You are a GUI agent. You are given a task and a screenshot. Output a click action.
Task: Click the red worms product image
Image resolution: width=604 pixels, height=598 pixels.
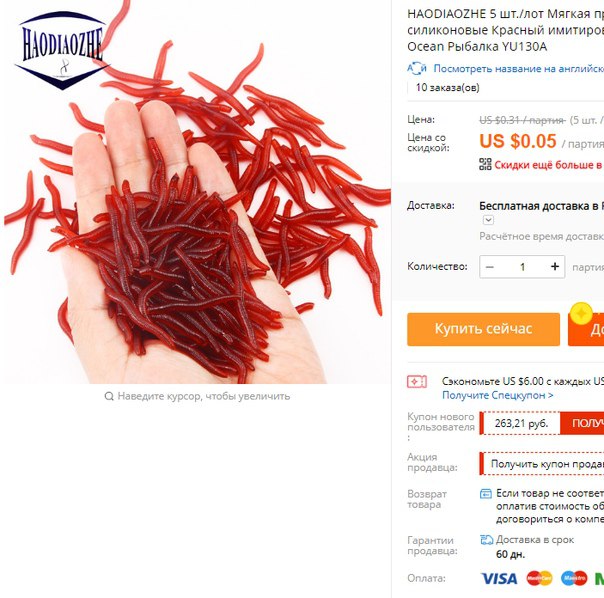[x=197, y=192]
